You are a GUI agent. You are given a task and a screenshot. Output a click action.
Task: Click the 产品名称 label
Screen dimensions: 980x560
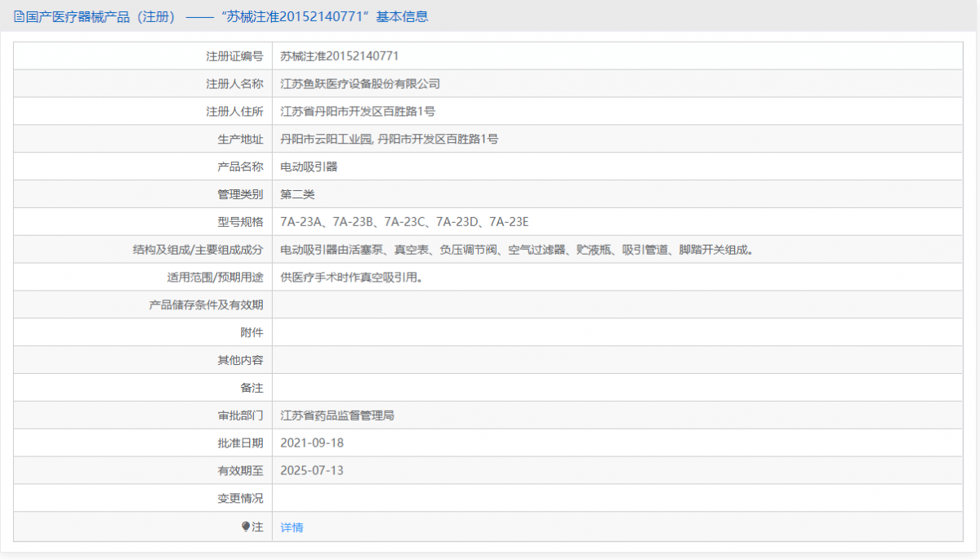(240, 167)
